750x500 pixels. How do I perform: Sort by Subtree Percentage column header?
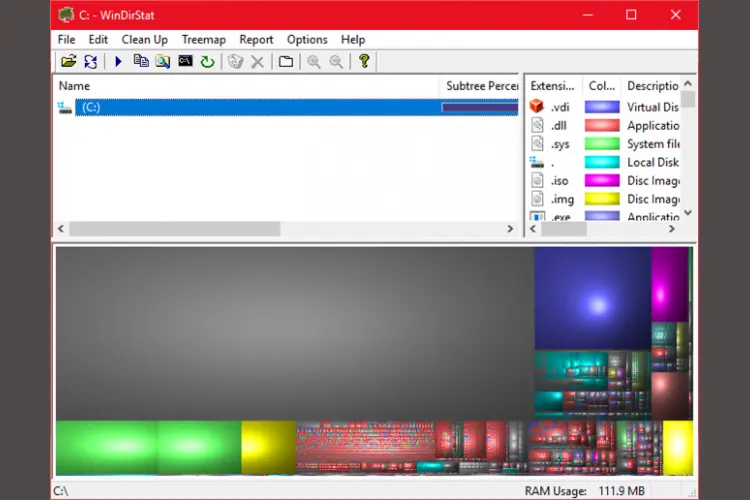[479, 86]
